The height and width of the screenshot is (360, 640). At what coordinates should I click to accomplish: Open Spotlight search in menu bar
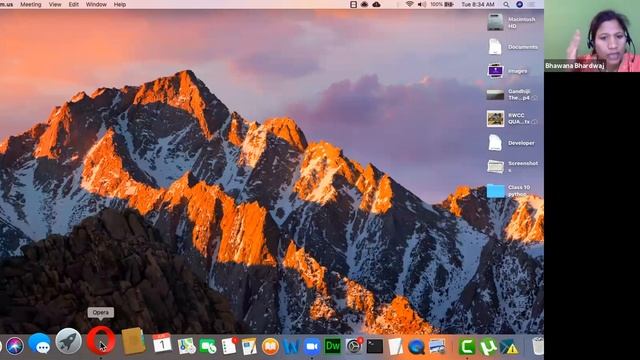click(x=506, y=4)
